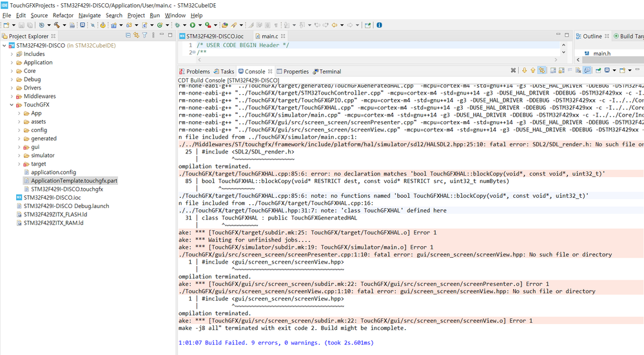Click the blue information icon in toolbar
The height and width of the screenshot is (355, 644).
(380, 25)
